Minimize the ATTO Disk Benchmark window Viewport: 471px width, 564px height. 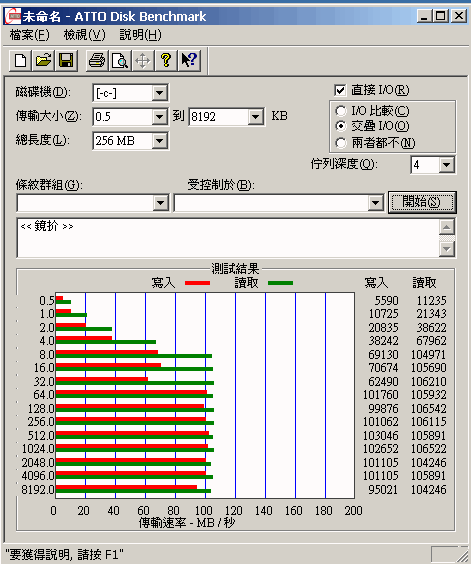click(425, 16)
